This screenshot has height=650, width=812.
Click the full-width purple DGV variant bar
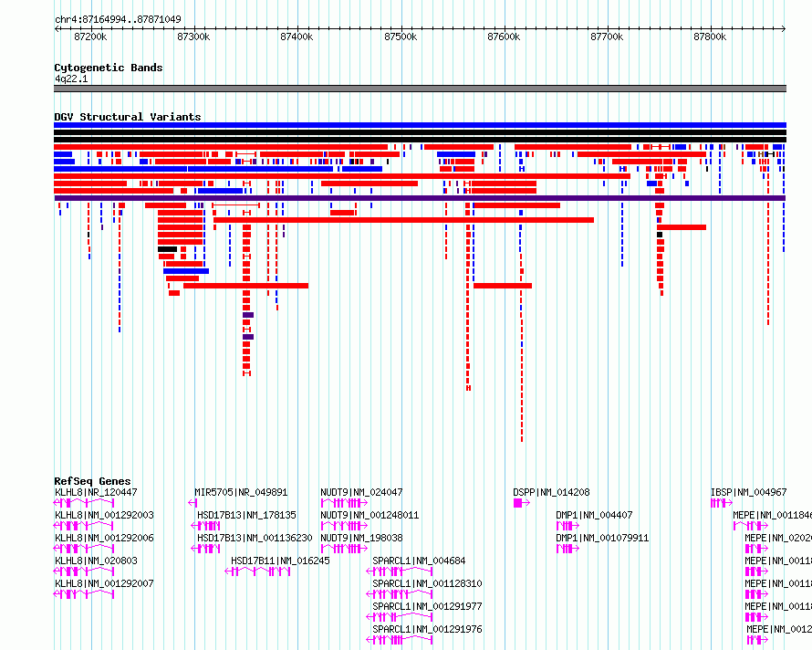[420, 198]
